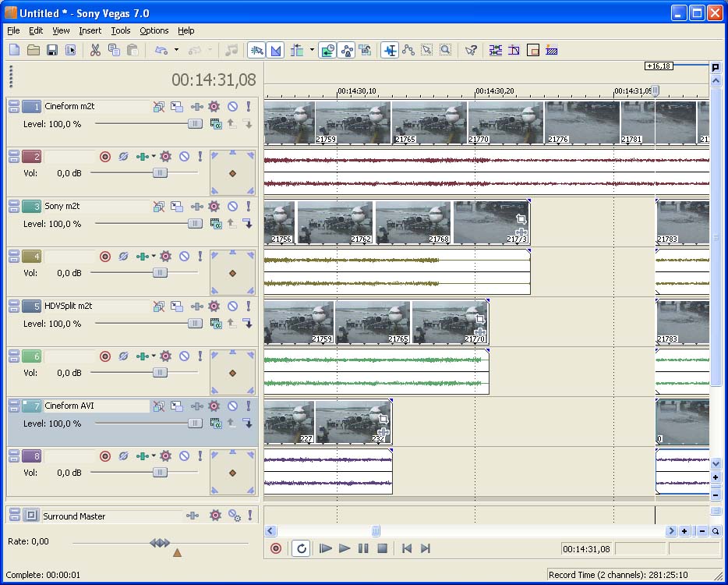Open automation settings dropdown on track 6
Image resolution: width=728 pixels, height=585 pixels.
(154, 356)
